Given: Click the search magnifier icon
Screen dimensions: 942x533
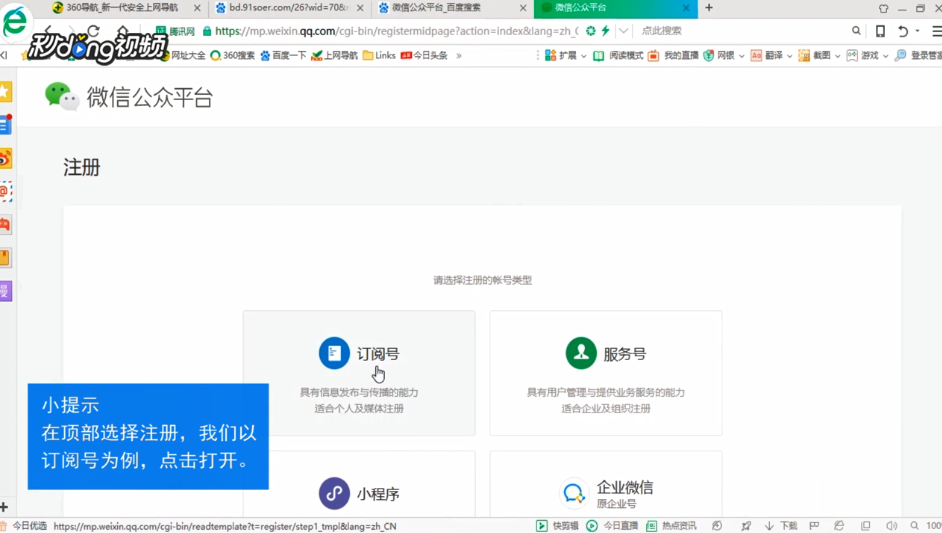Looking at the screenshot, I should click(856, 31).
